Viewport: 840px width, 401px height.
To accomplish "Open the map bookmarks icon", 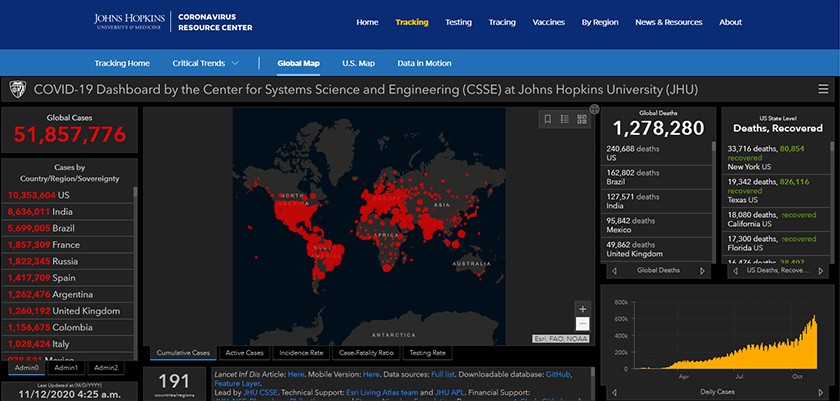I will pyautogui.click(x=548, y=119).
